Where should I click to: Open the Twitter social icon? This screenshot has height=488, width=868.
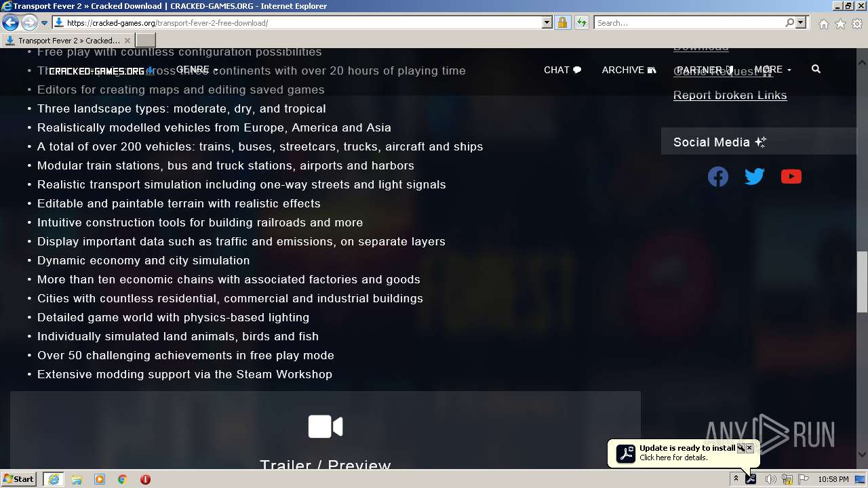(755, 177)
